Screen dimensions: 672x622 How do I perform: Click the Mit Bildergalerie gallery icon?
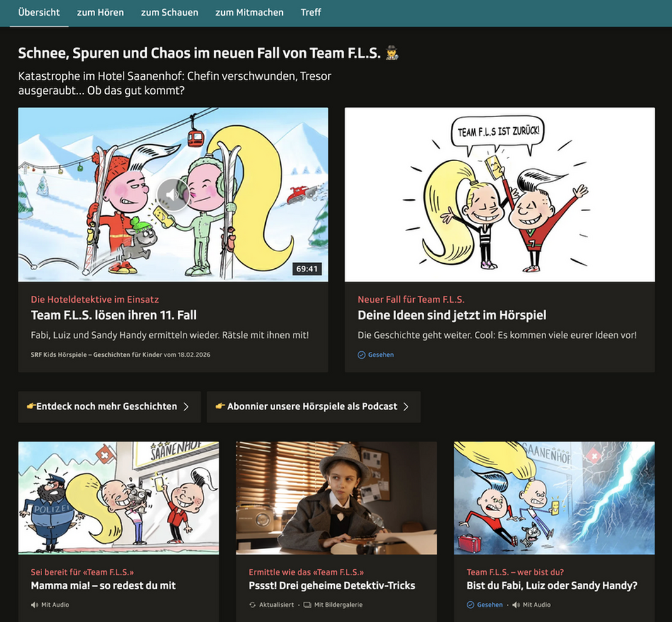pyautogui.click(x=307, y=605)
